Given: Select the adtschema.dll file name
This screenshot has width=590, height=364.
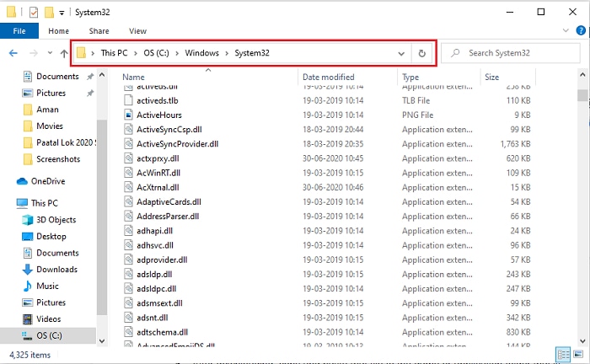Looking at the screenshot, I should coord(162,332).
